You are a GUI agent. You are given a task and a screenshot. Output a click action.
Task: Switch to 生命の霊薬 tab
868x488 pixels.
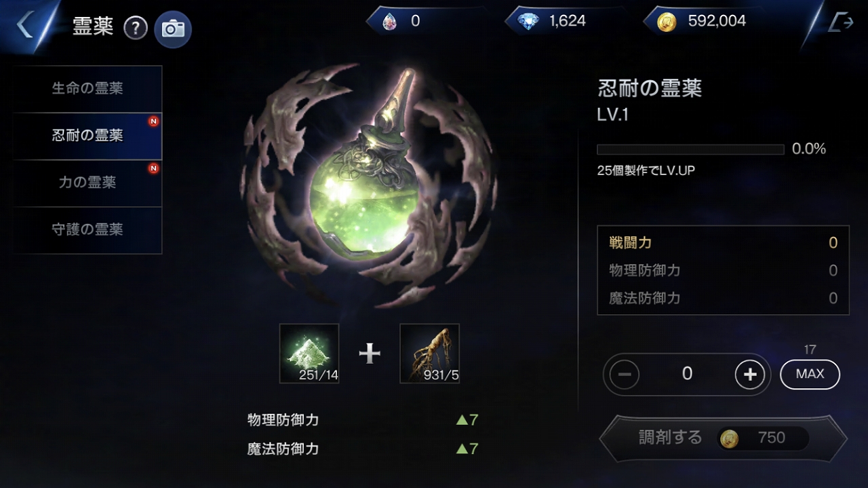tap(87, 89)
